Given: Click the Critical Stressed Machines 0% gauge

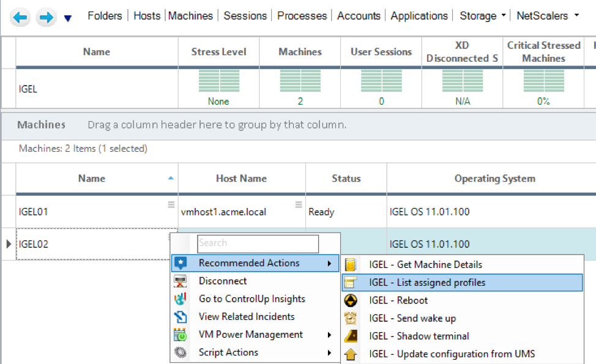Looking at the screenshot, I should tap(543, 87).
